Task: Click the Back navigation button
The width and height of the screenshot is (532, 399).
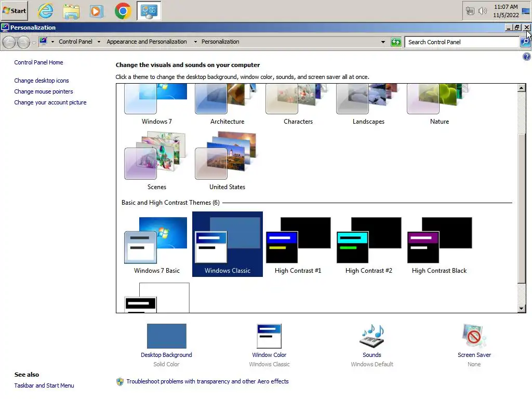Action: [x=9, y=43]
